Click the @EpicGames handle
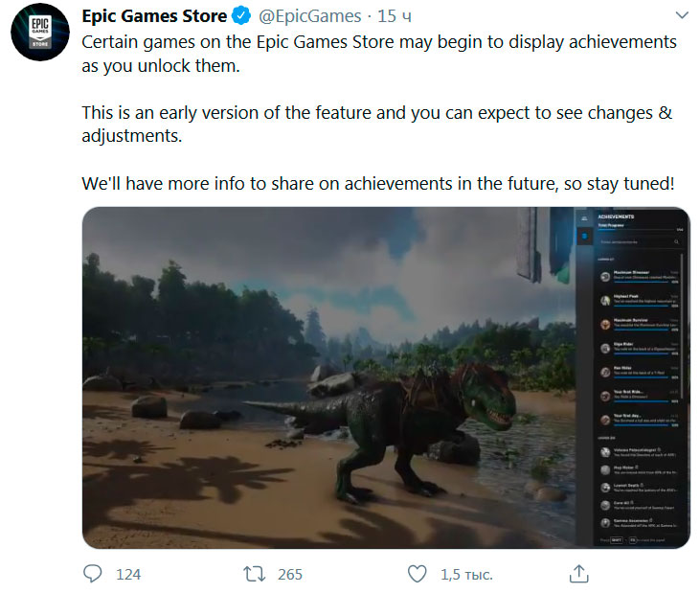Viewport: 700px width, 593px height. click(x=309, y=17)
